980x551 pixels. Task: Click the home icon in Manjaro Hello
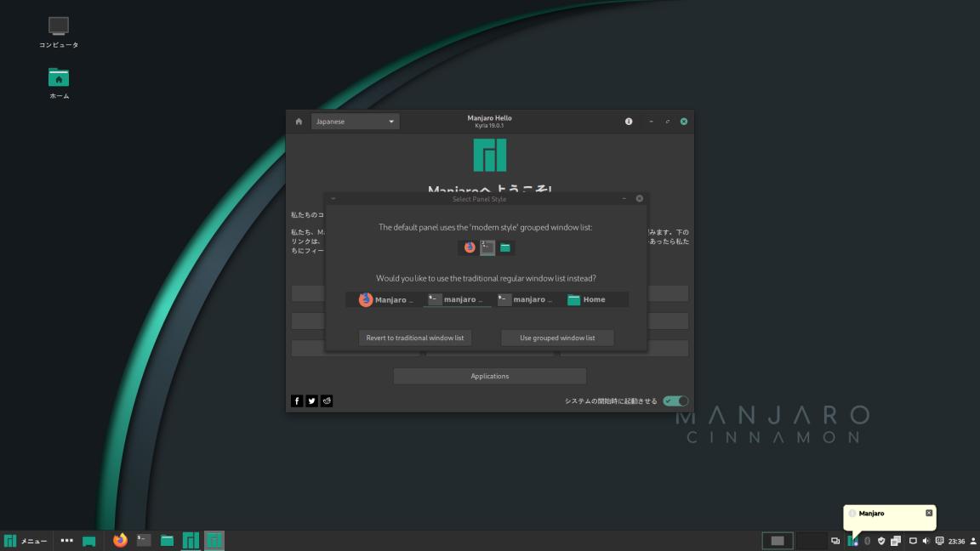297,121
